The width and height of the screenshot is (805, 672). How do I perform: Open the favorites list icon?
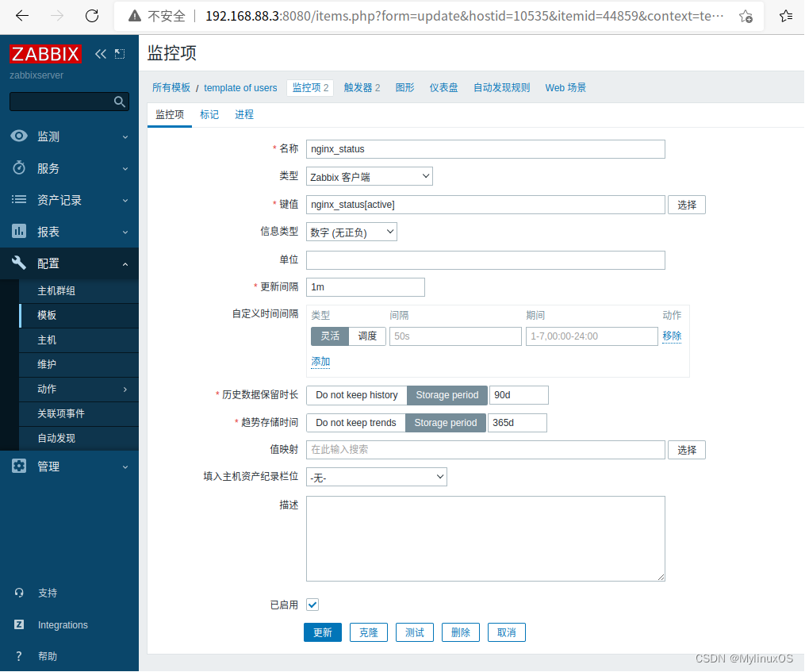coord(785,17)
